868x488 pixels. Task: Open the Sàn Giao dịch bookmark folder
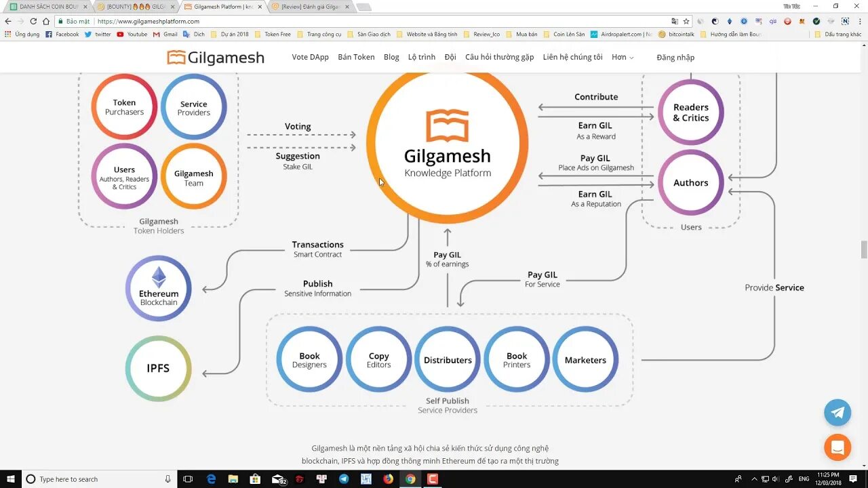click(x=369, y=34)
